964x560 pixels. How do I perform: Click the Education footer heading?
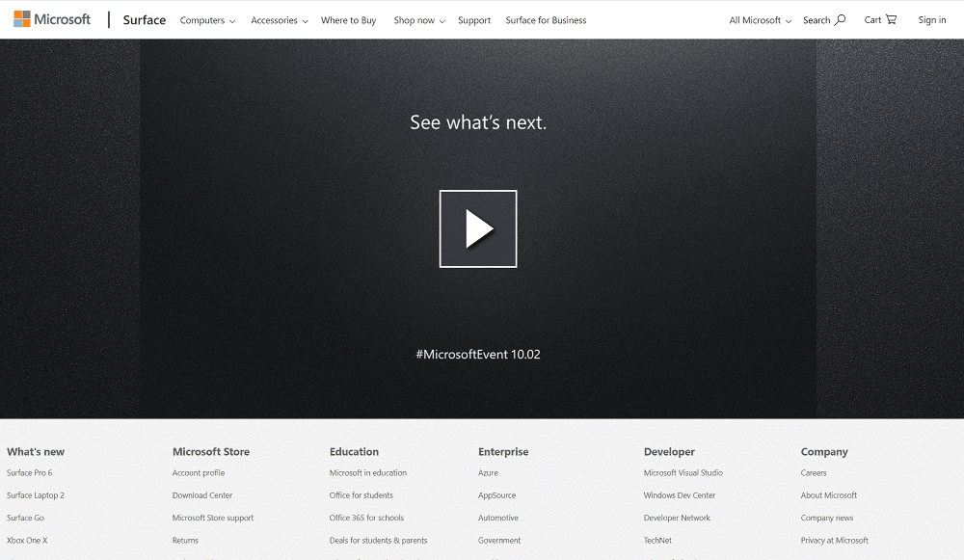tap(354, 452)
